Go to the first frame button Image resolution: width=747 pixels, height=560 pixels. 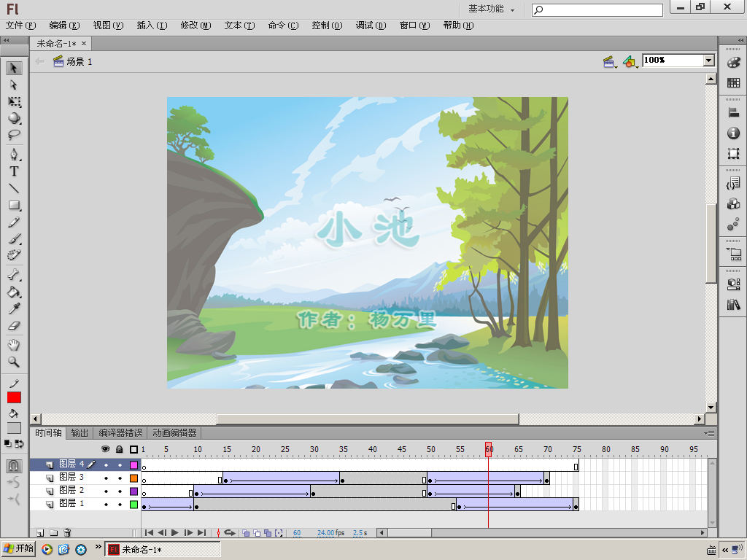(149, 533)
